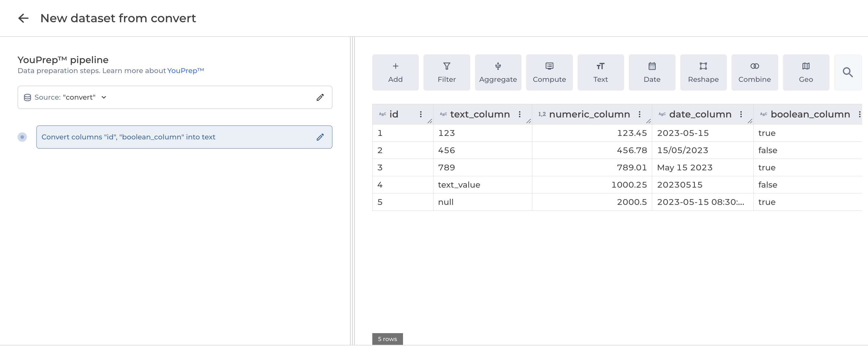Image resolution: width=868 pixels, height=346 pixels.
Task: Follow the YouPrep™ learn more link
Action: click(x=185, y=71)
